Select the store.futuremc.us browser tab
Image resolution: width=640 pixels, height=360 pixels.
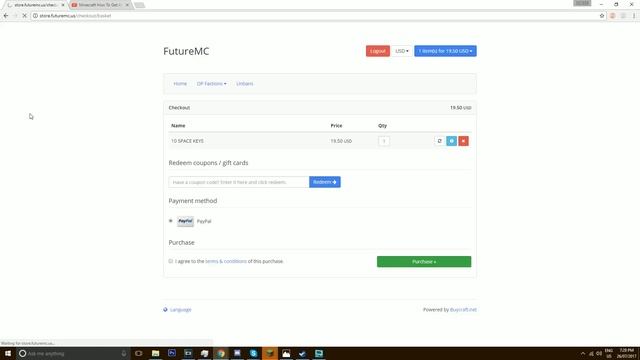click(35, 5)
